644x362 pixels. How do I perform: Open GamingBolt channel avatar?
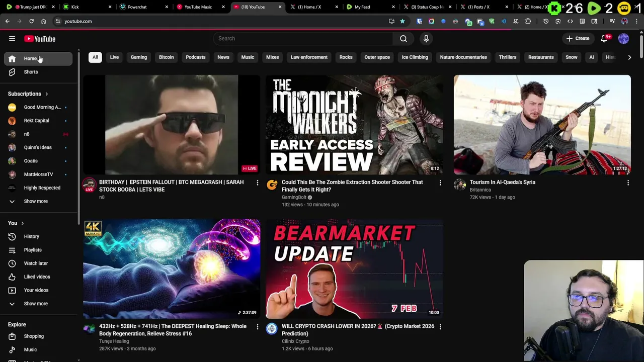pos(272,185)
